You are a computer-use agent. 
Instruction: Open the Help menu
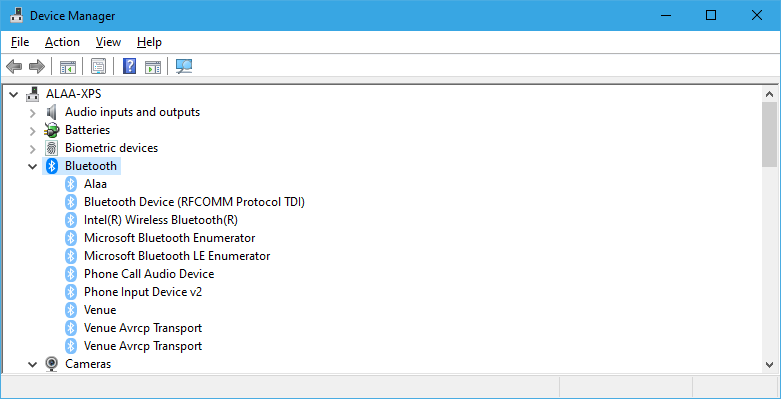coord(149,42)
